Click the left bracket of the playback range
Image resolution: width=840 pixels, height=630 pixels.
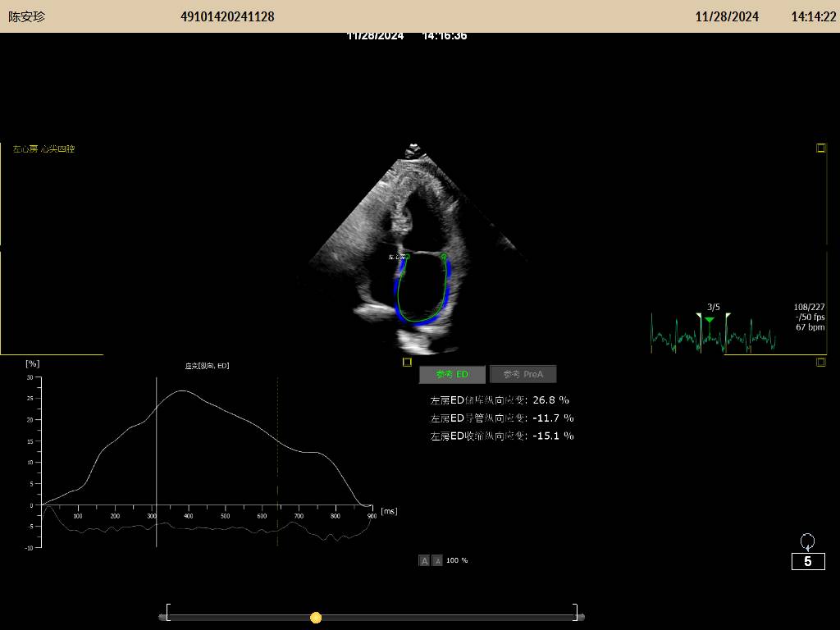tap(167, 613)
